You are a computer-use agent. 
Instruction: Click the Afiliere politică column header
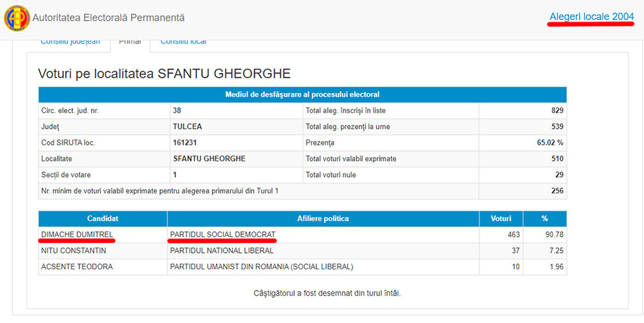point(323,218)
